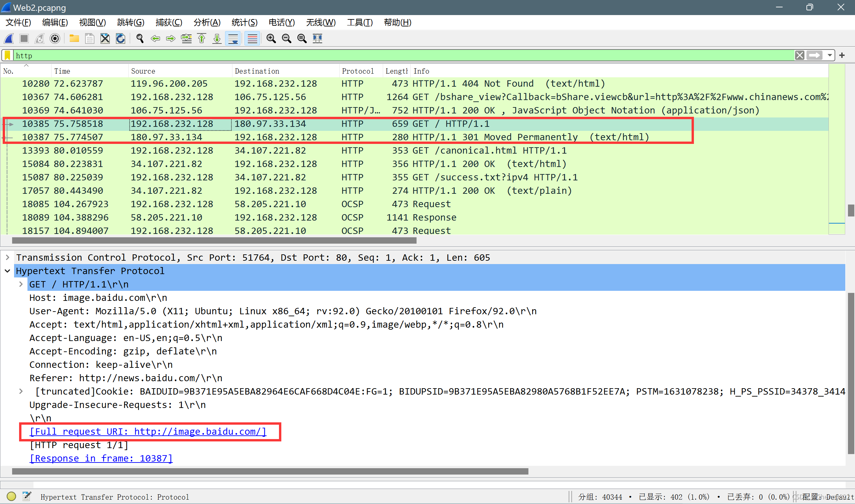Open display filter history dropdown arrow
Image resolution: width=855 pixels, height=504 pixels.
(x=830, y=55)
